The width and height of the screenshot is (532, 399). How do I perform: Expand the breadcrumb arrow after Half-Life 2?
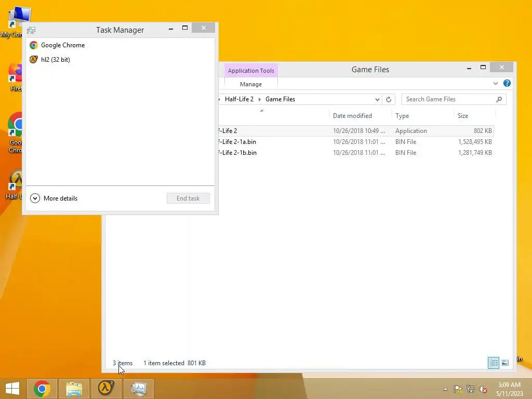[260, 99]
